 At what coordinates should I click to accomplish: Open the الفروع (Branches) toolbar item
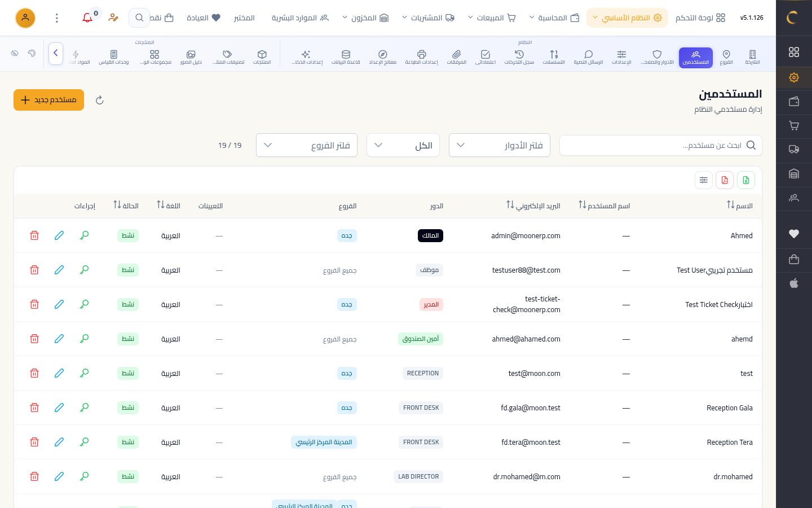pos(726,57)
